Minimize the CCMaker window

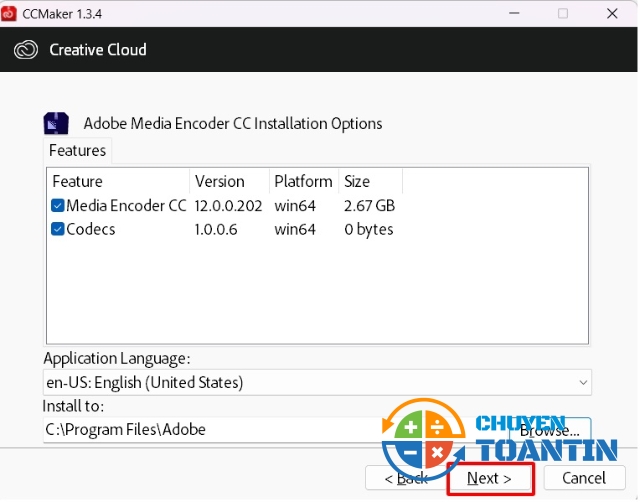(x=516, y=13)
